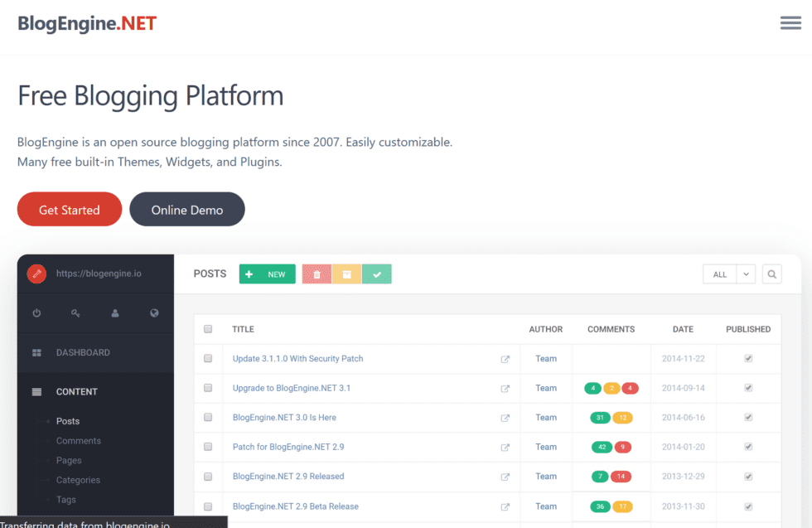
Task: Click the Get Started button
Action: click(70, 210)
